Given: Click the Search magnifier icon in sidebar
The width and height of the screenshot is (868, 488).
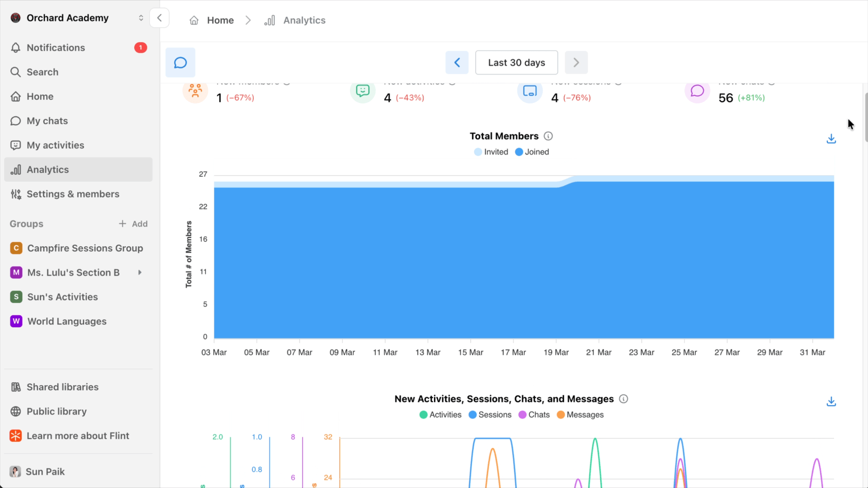Looking at the screenshot, I should [x=15, y=72].
